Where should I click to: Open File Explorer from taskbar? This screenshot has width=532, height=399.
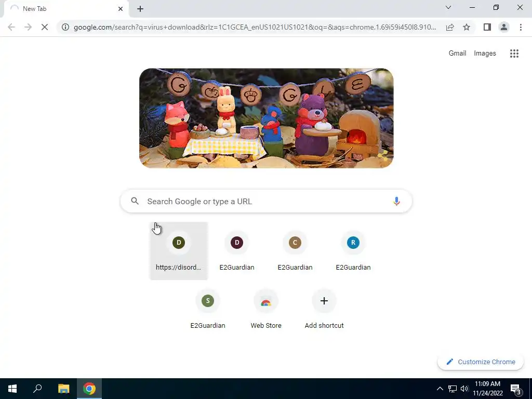pyautogui.click(x=63, y=389)
